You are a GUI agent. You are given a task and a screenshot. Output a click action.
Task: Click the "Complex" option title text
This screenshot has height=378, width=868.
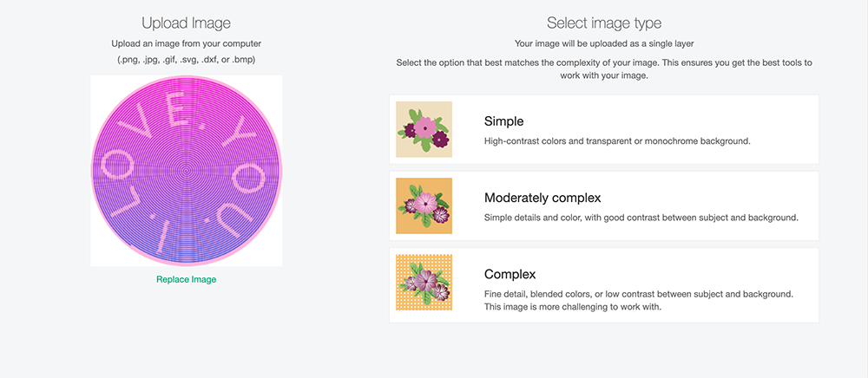(x=510, y=274)
